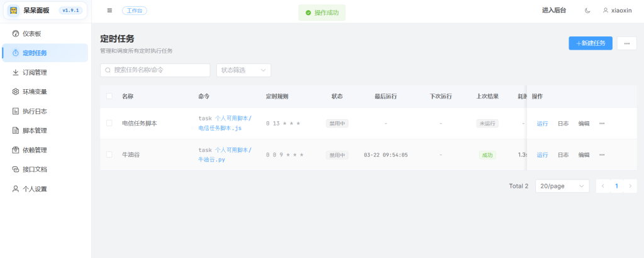Select all tasks with header checkbox
This screenshot has width=644, height=258.
(x=109, y=96)
